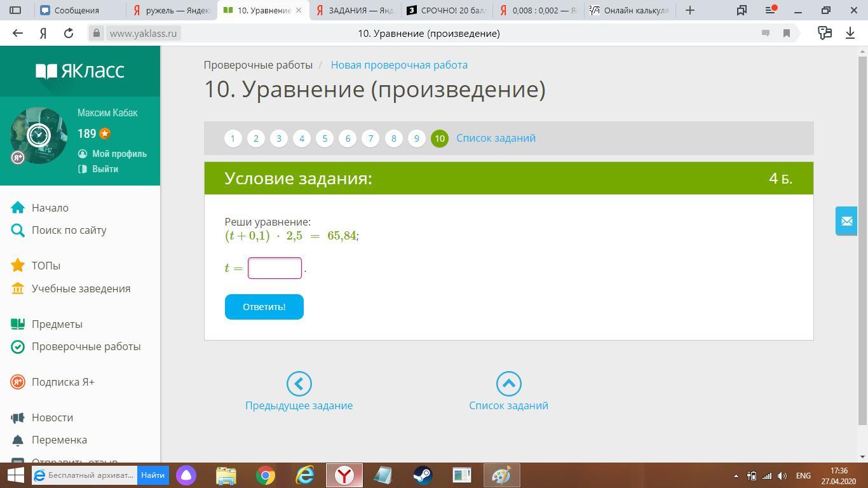Click the volume icon in system tray
The width and height of the screenshot is (868, 488).
pos(782,475)
